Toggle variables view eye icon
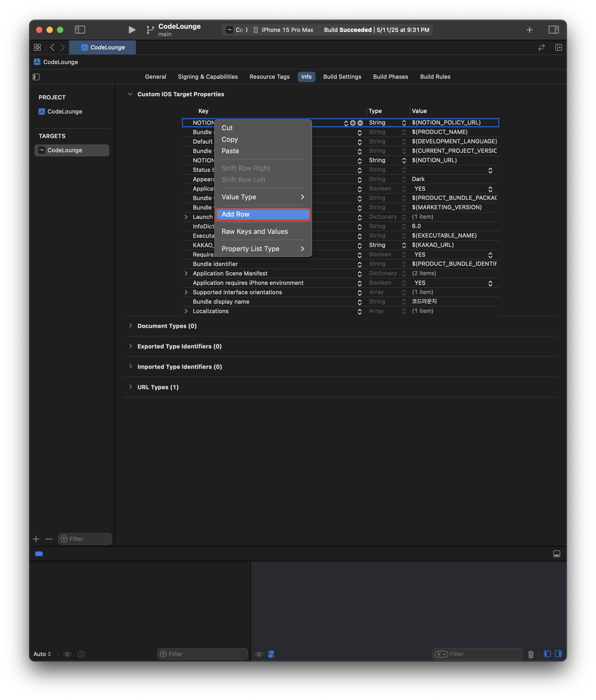 67,654
